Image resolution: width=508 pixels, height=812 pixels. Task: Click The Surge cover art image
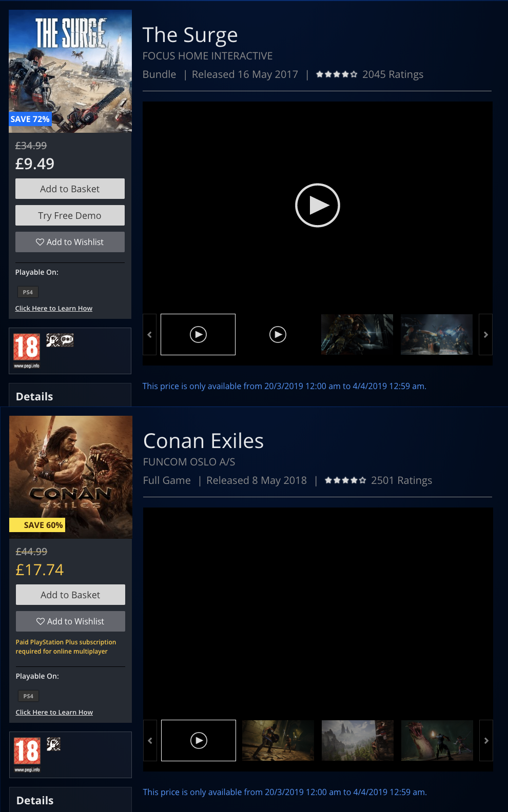click(70, 71)
